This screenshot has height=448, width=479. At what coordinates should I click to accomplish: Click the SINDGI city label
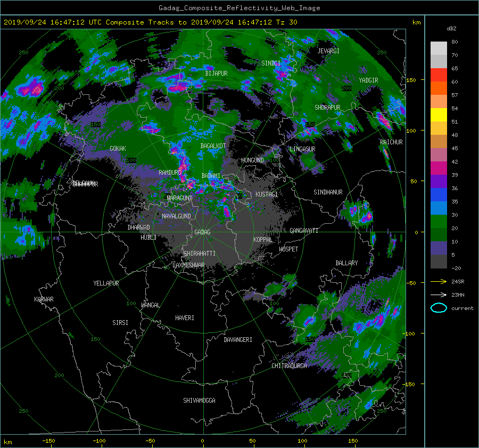tap(271, 63)
